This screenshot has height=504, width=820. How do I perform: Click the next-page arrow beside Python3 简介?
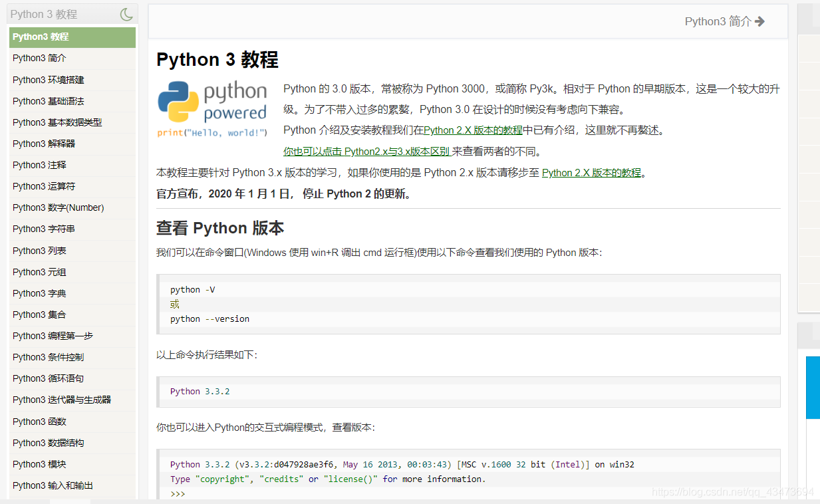[x=761, y=21]
